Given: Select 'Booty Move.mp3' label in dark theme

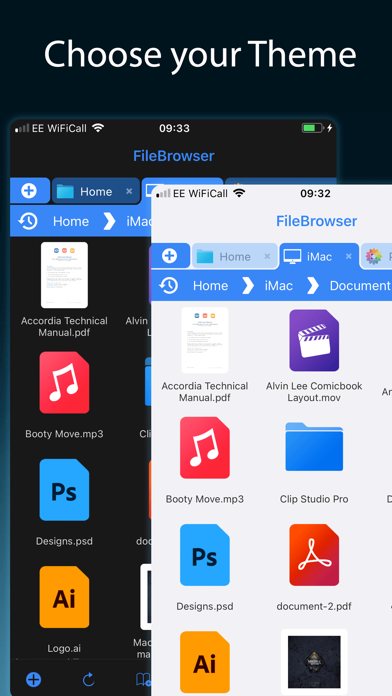Looking at the screenshot, I should 64,434.
